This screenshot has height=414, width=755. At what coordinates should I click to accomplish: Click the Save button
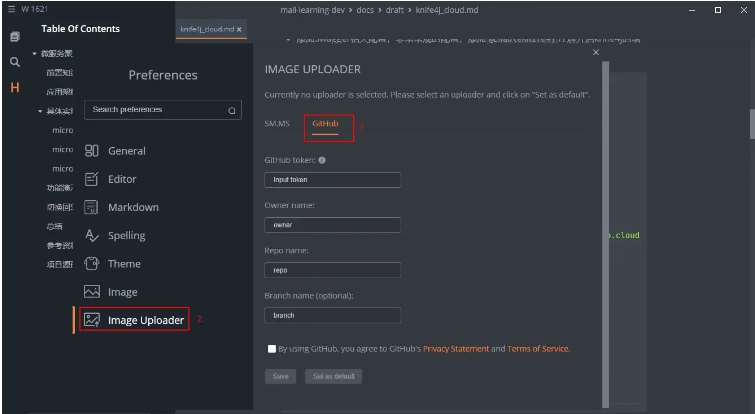[x=281, y=376]
